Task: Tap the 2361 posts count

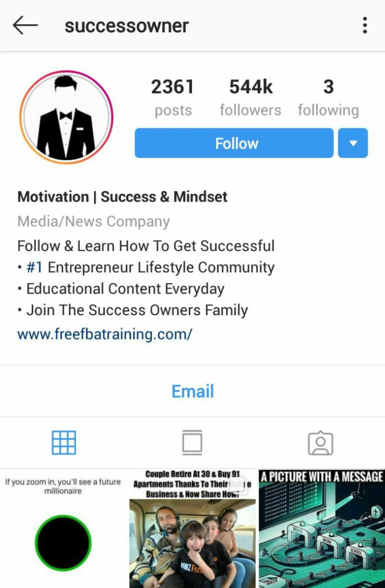Action: [x=173, y=97]
